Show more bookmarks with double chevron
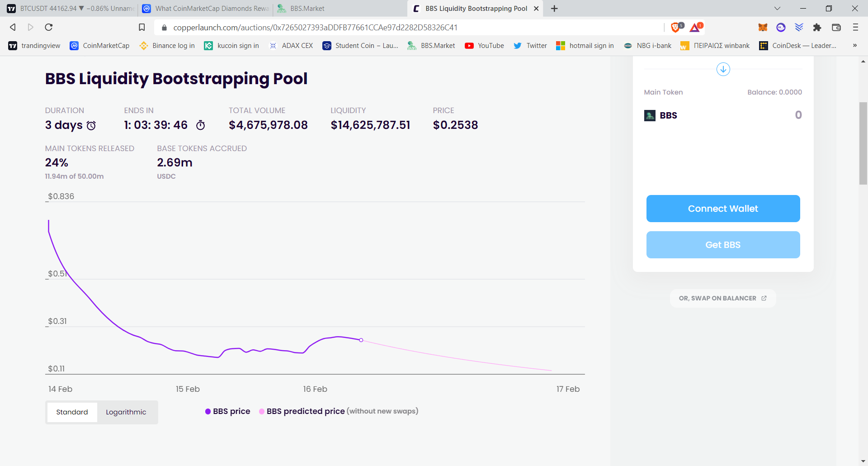This screenshot has height=466, width=868. [855, 45]
